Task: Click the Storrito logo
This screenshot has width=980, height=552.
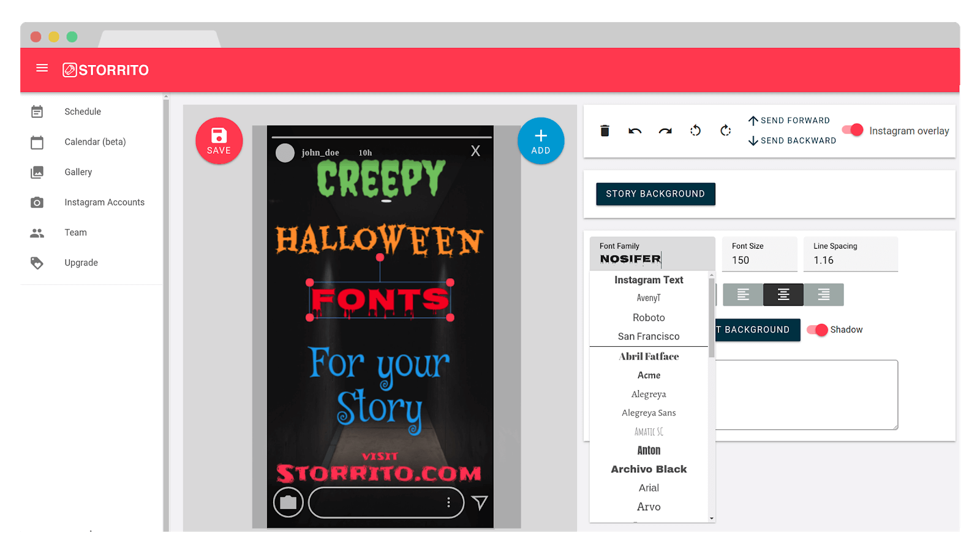Action: point(105,70)
